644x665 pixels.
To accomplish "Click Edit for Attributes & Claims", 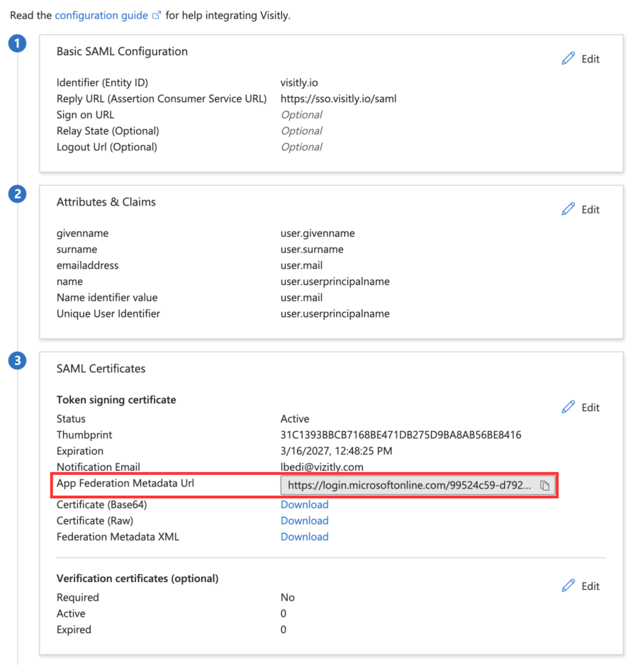I will coord(590,209).
